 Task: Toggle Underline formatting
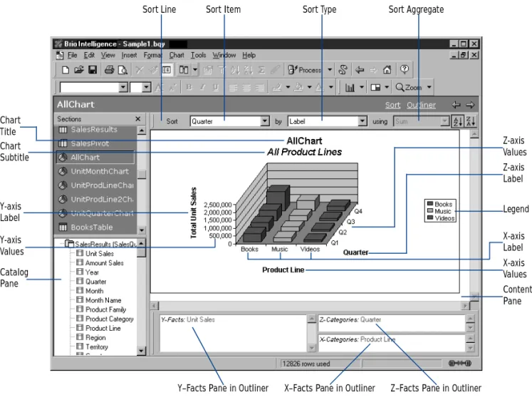point(216,87)
